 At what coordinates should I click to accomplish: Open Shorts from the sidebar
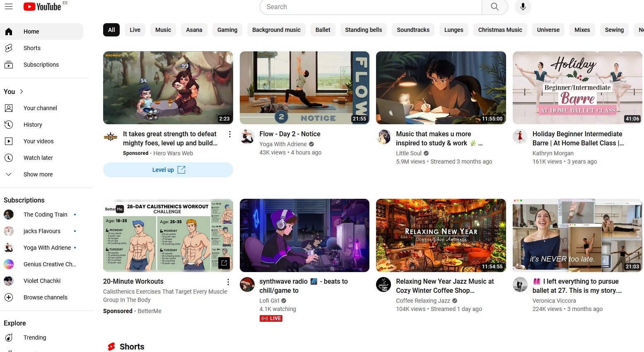(32, 48)
